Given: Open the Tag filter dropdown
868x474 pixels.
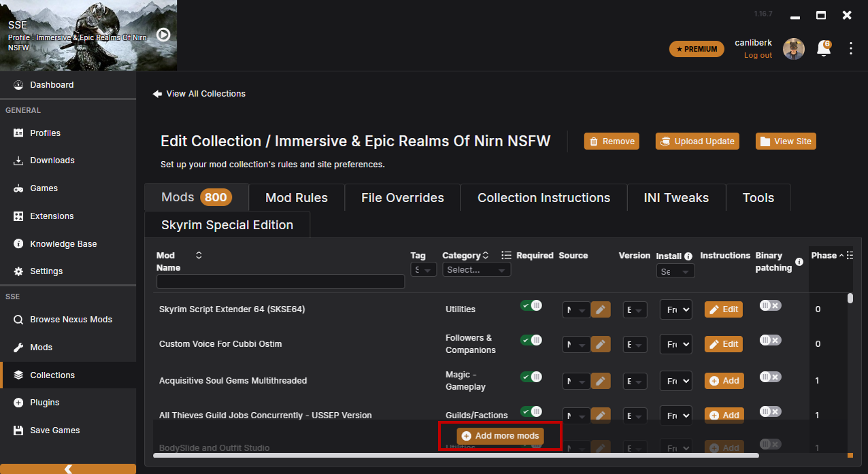Looking at the screenshot, I should pos(424,270).
